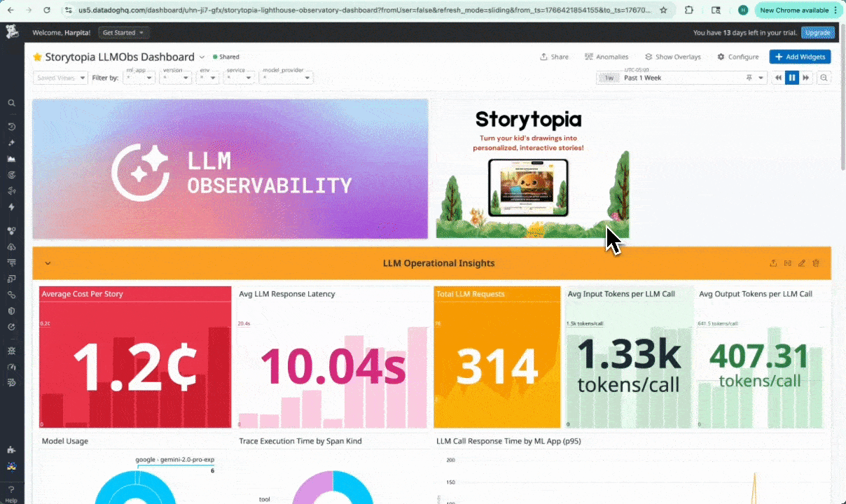Open the ml_app filter dropdown
The width and height of the screenshot is (846, 504).
pos(138,78)
